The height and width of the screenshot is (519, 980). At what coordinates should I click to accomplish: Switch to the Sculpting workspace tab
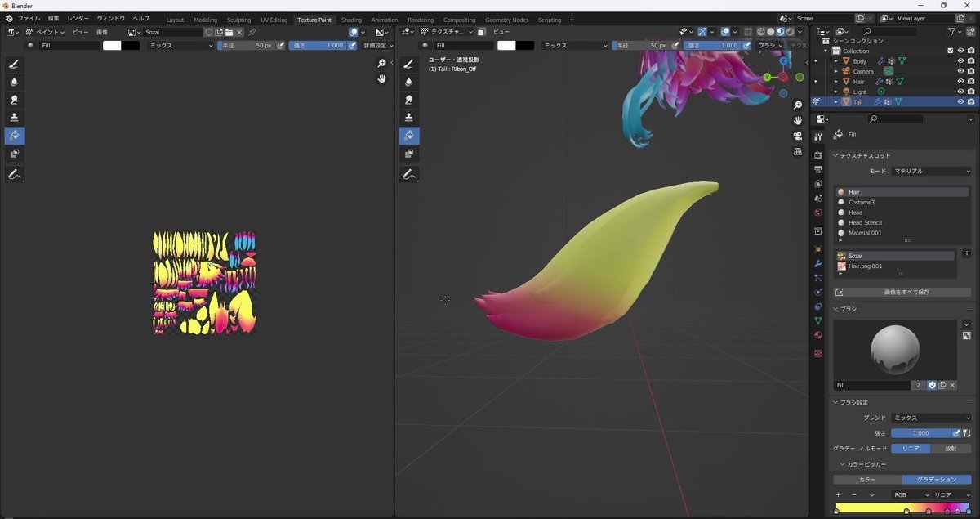point(239,20)
